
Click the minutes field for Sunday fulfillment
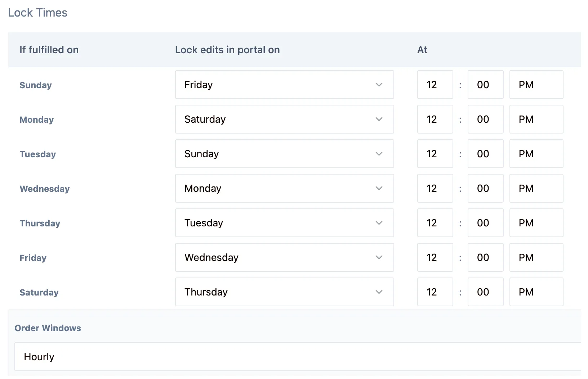pos(485,85)
